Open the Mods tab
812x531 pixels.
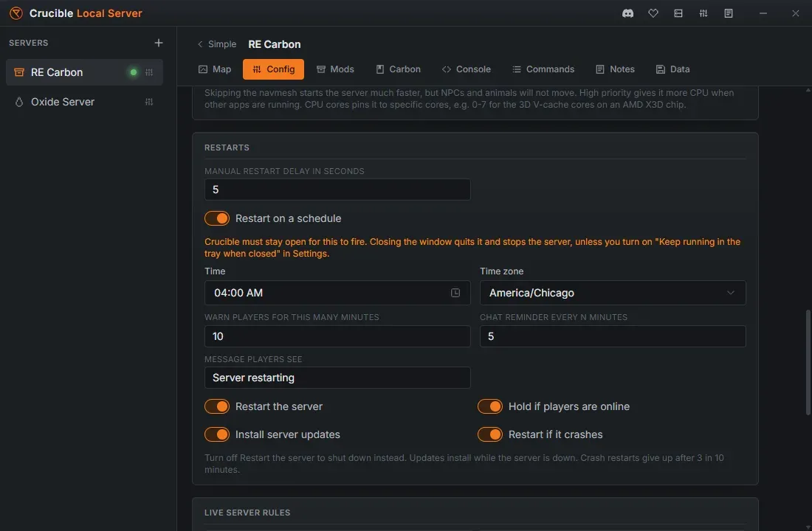(335, 69)
